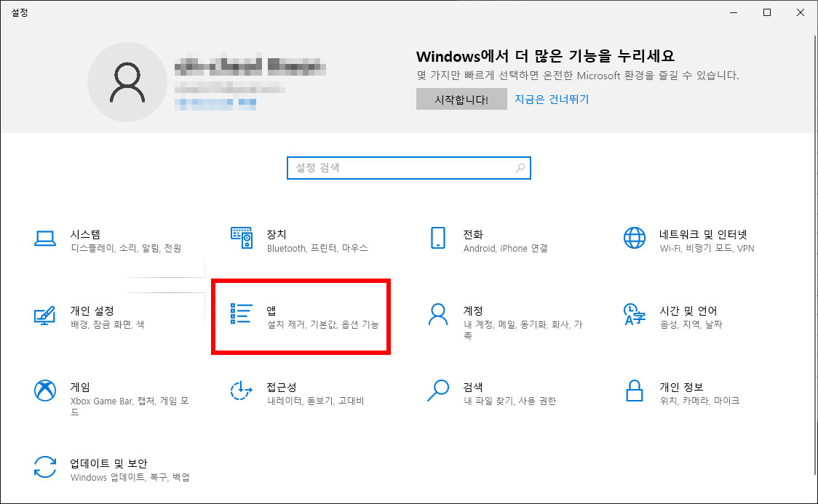Click the 디스플레이, 소리, 알림, 전원 description

tap(126, 248)
